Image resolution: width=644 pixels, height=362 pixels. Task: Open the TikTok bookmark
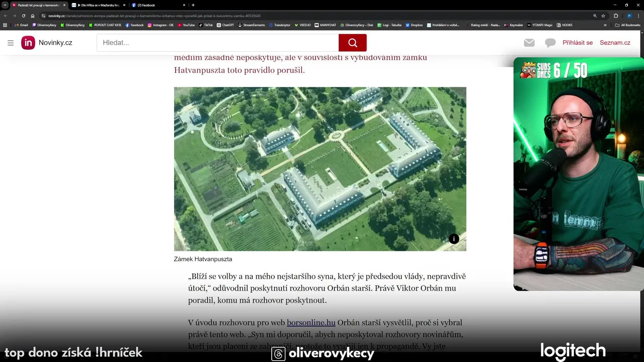206,25
